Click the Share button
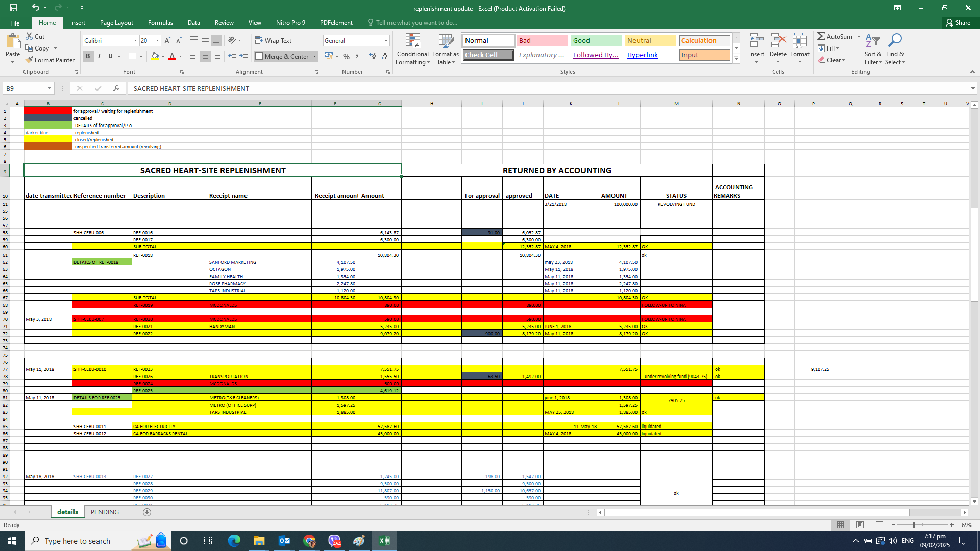Viewport: 980px width, 551px height. (x=958, y=23)
